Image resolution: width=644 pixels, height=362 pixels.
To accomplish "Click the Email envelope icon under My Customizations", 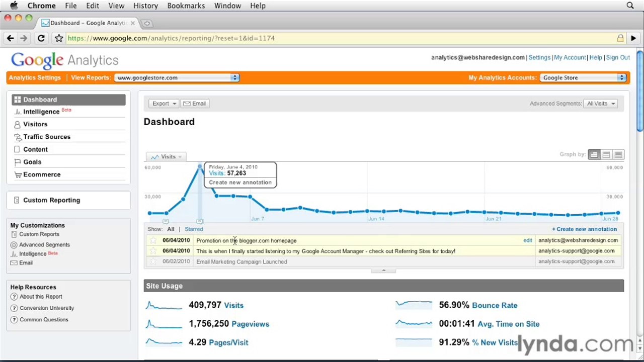I will (x=14, y=263).
